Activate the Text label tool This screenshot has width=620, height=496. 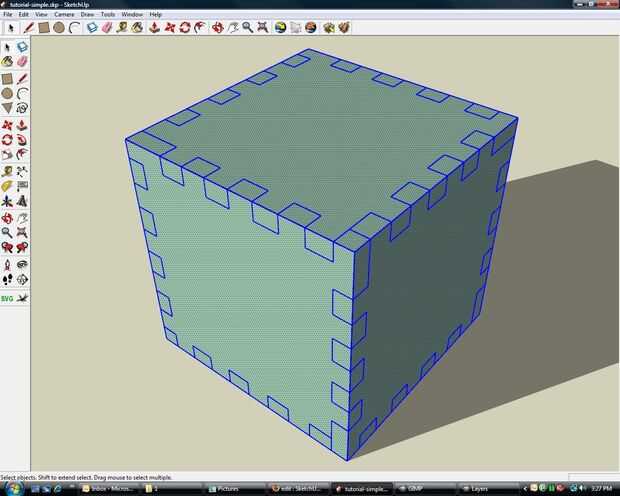[22, 186]
